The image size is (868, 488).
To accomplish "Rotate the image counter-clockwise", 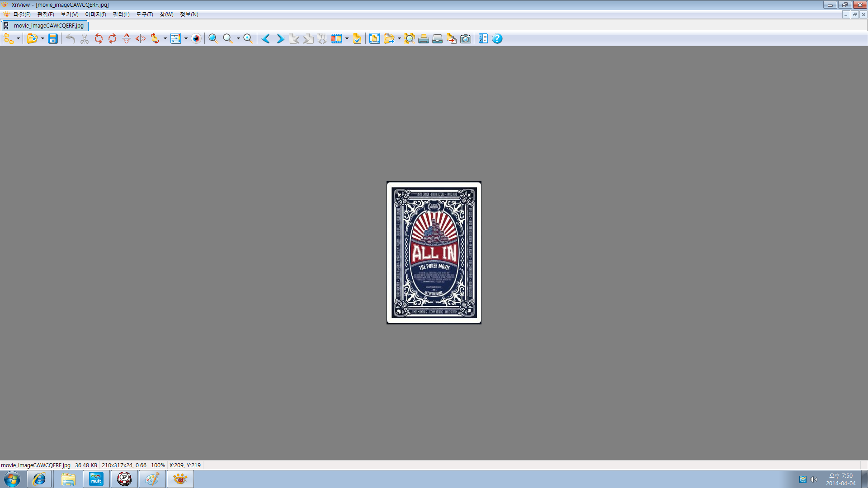I will 99,39.
